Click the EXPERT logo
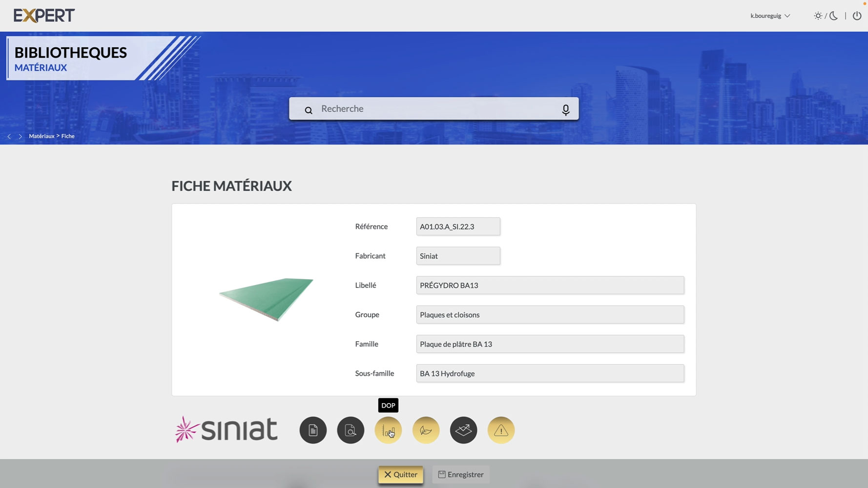This screenshot has height=488, width=868. (x=44, y=16)
